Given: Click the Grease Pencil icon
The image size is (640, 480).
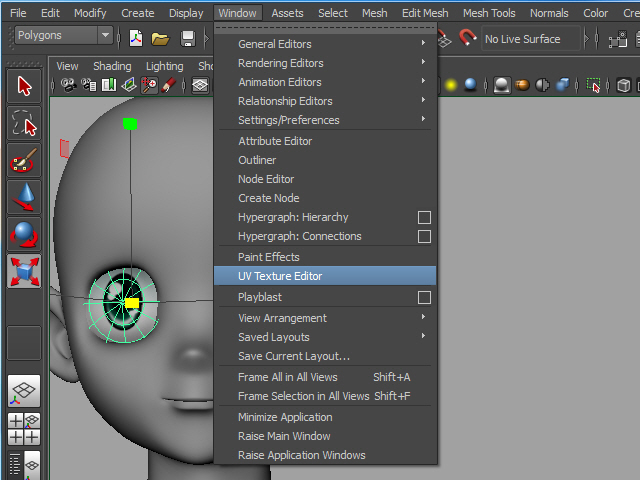Looking at the screenshot, I should pos(169,85).
